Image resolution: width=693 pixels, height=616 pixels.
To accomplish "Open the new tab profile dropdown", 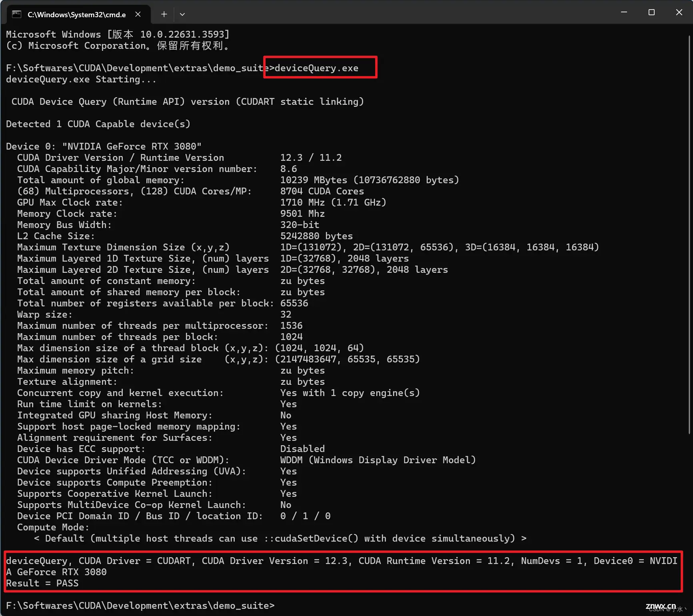I will (182, 14).
